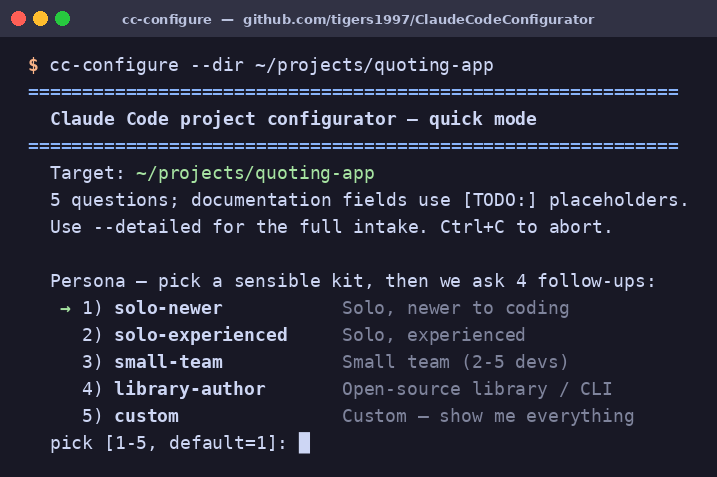Click the line about '[TODO:] placeholders'
The width and height of the screenshot is (717, 477).
(369, 200)
